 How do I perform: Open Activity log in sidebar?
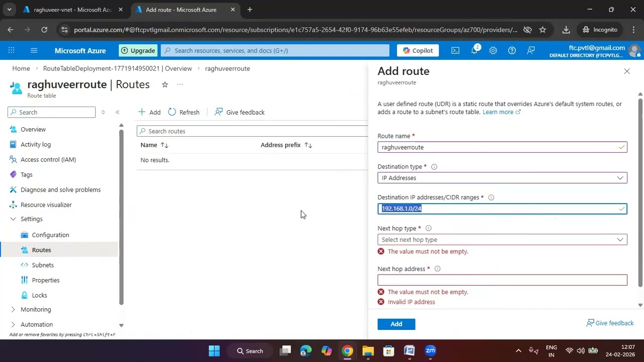click(x=36, y=144)
